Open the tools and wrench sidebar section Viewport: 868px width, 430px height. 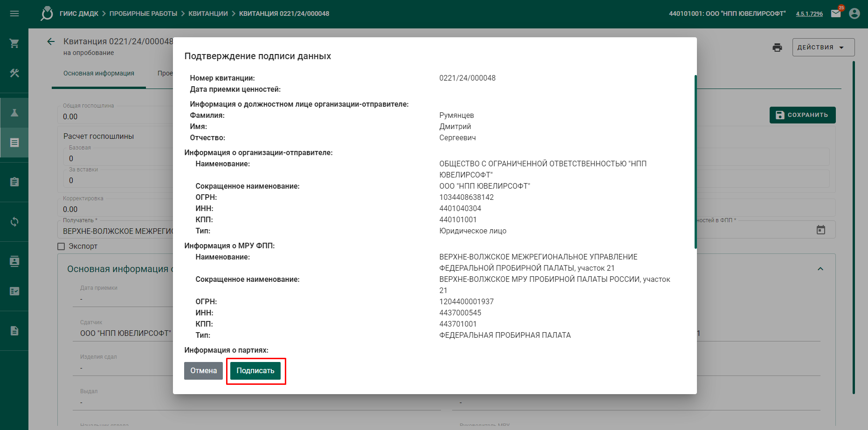(14, 73)
